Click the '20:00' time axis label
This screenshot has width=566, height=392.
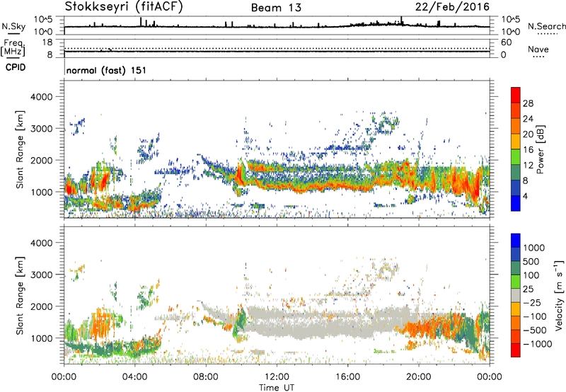point(419,377)
